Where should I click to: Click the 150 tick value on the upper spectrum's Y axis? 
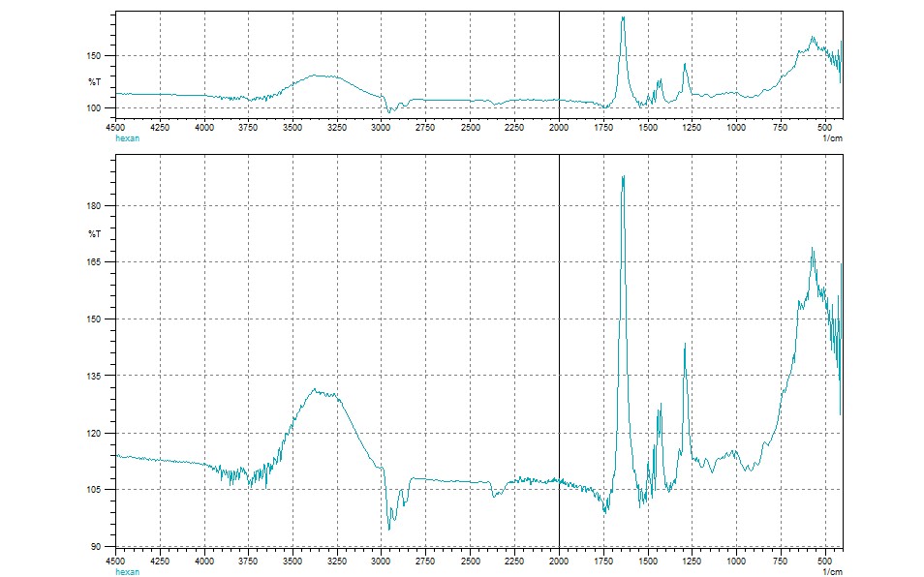tap(94, 56)
